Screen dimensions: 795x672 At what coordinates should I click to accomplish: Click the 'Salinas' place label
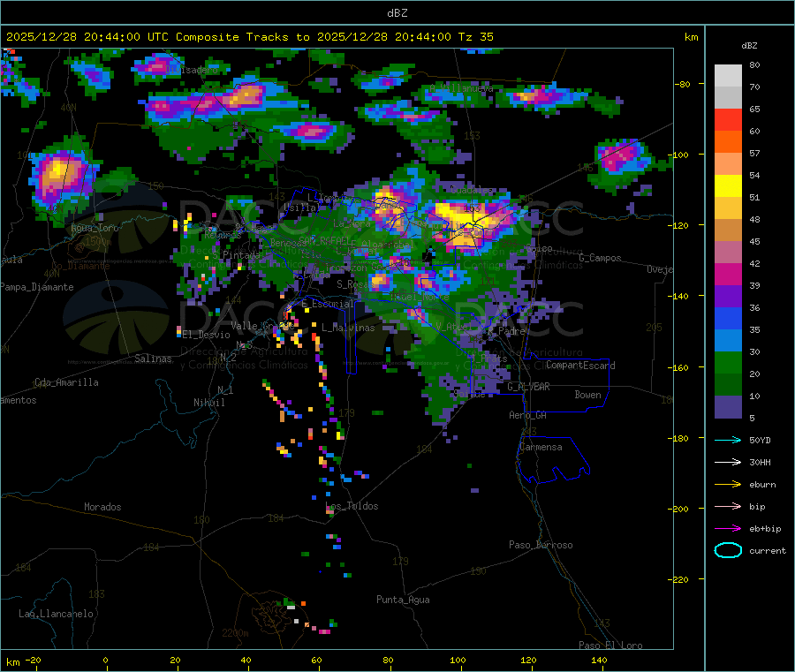[x=153, y=359]
